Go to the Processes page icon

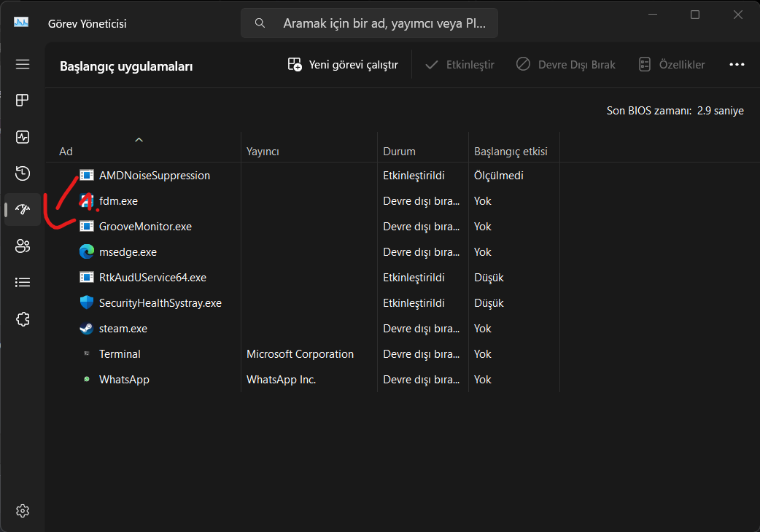coord(23,100)
